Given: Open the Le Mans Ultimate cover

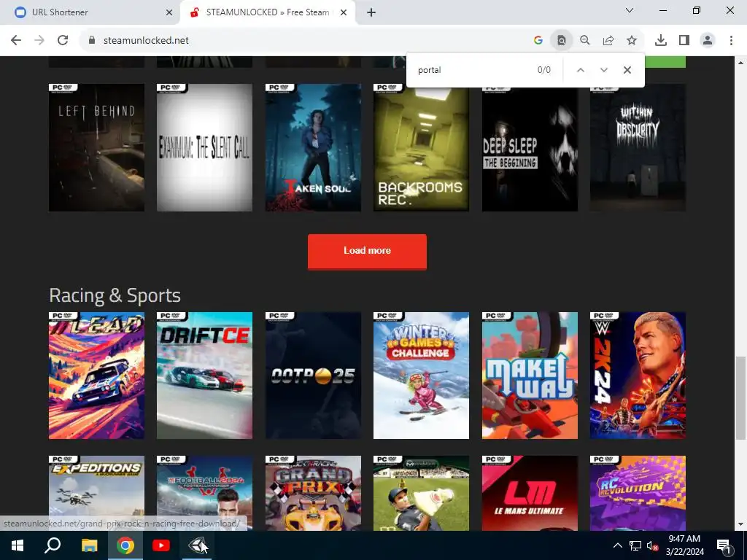Looking at the screenshot, I should click(530, 494).
